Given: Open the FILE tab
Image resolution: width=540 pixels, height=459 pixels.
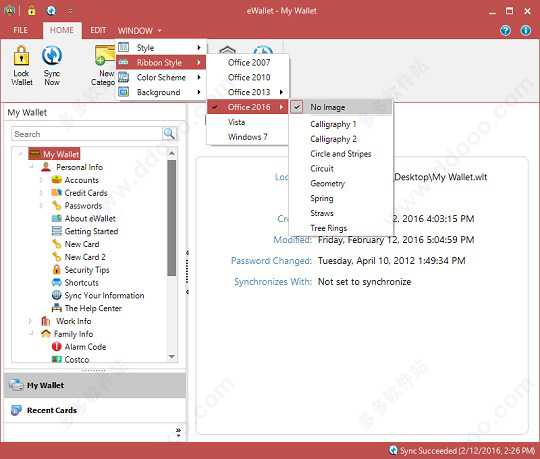Looking at the screenshot, I should (20, 30).
